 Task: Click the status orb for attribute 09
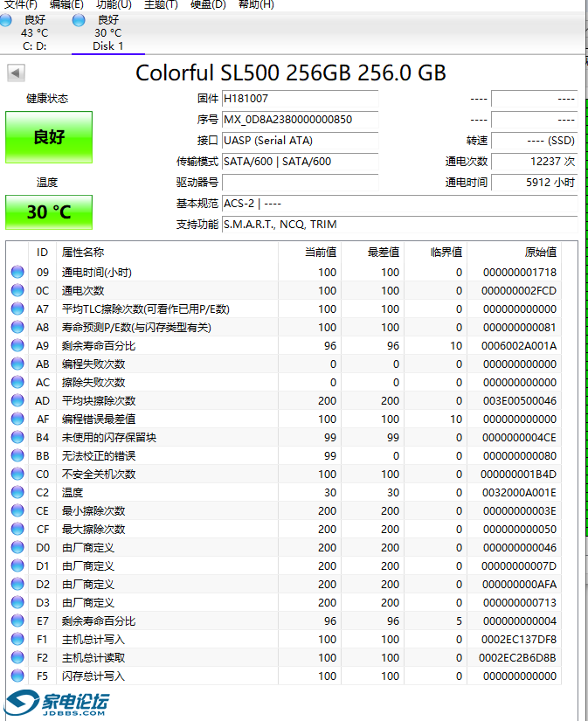coord(17,272)
